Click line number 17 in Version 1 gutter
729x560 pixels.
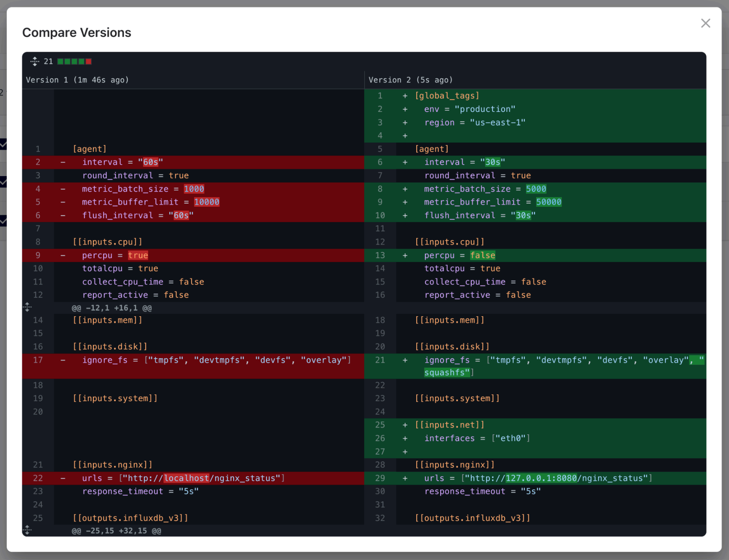coord(38,360)
